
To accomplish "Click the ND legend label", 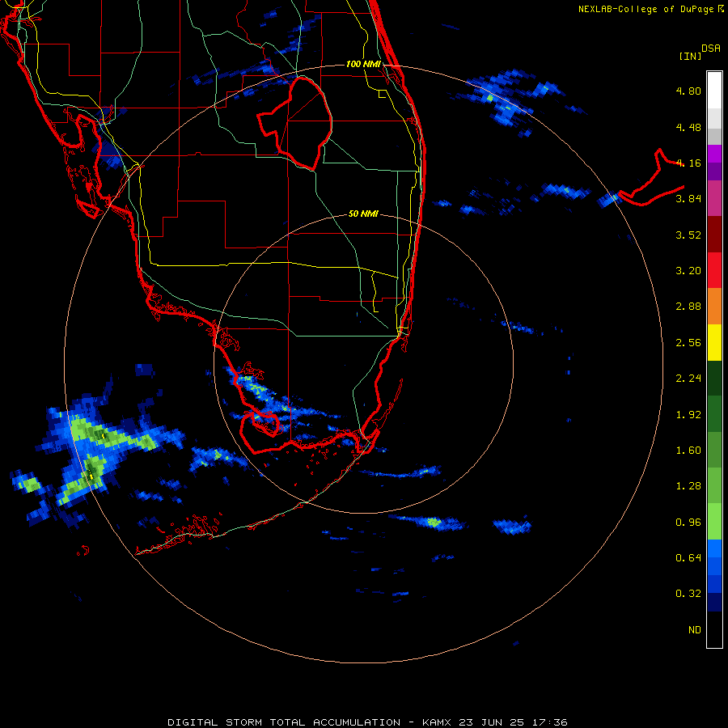I will click(695, 630).
